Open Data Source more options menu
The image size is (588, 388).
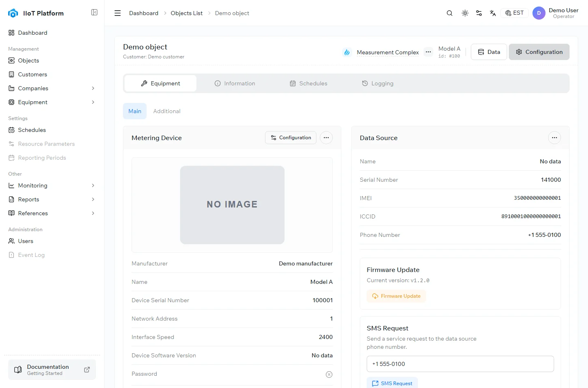(555, 138)
